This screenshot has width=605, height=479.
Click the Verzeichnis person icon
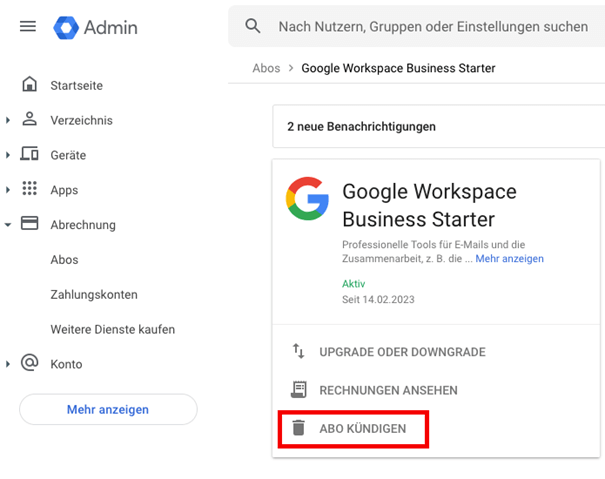(x=29, y=119)
